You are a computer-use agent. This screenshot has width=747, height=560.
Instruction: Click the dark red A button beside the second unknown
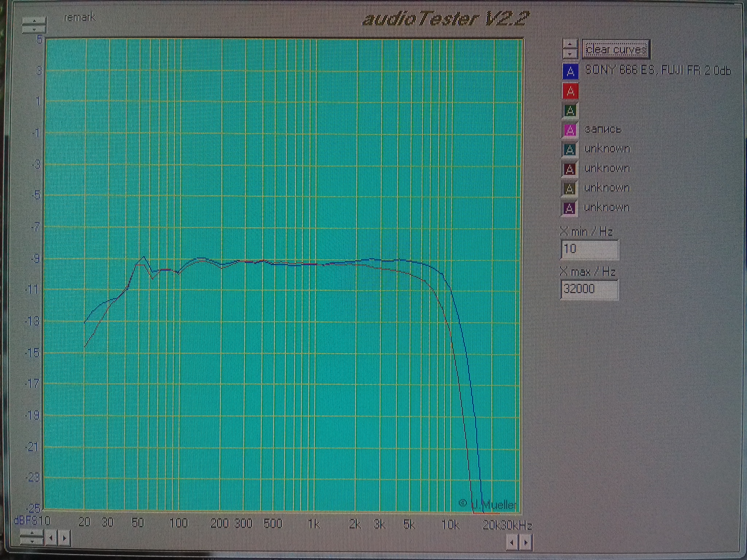(x=570, y=169)
